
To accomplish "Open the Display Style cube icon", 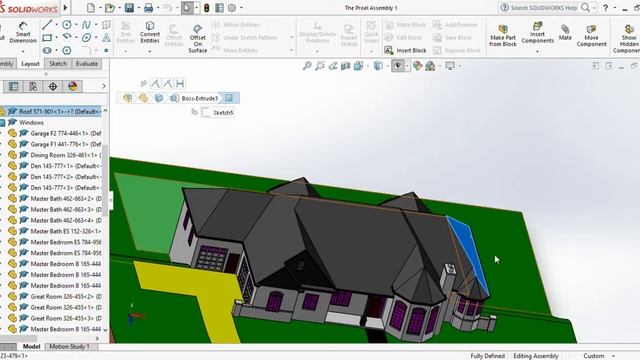I will coord(378,66).
